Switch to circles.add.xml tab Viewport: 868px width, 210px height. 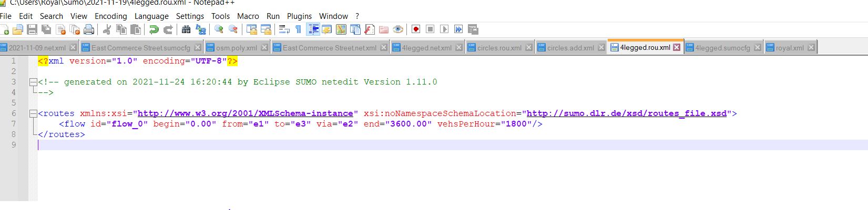click(570, 47)
